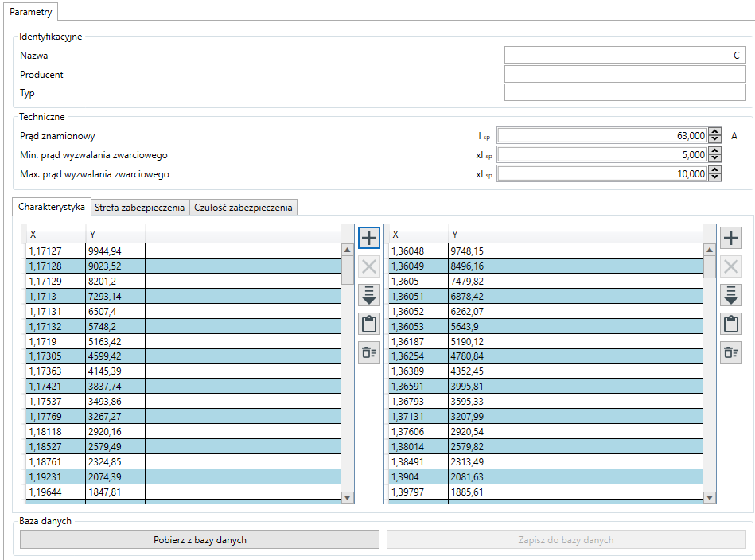Image resolution: width=755 pixels, height=560 pixels.
Task: Select cell 1,17537 in the left table
Action: click(x=56, y=402)
